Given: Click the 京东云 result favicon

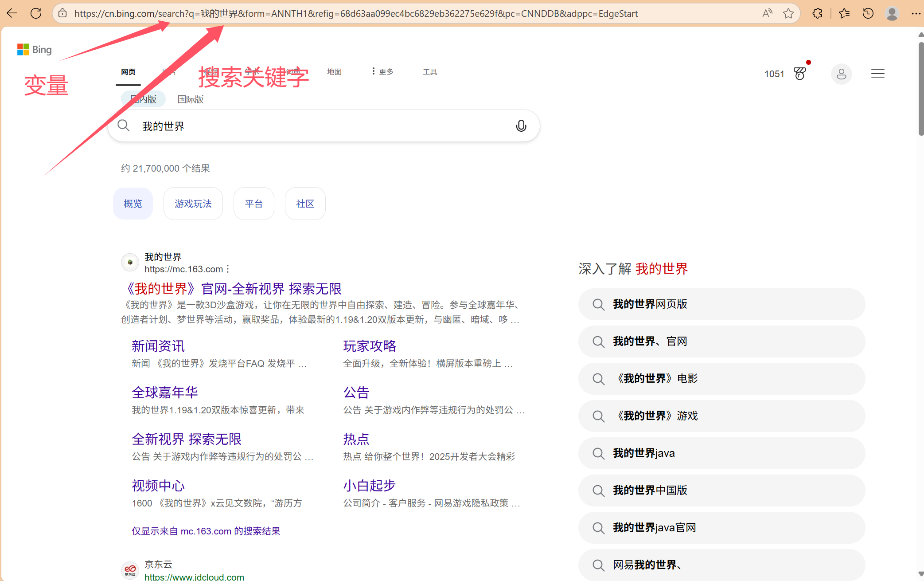Looking at the screenshot, I should pos(130,569).
